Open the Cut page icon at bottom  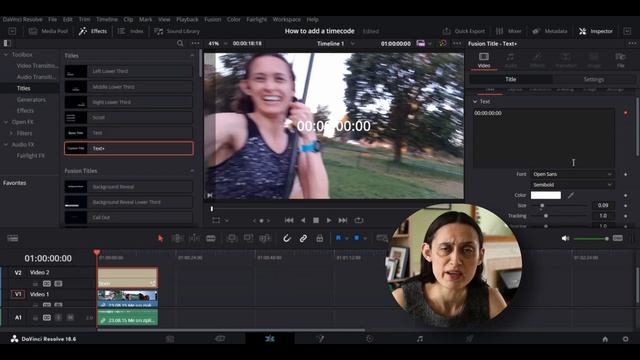click(220, 339)
